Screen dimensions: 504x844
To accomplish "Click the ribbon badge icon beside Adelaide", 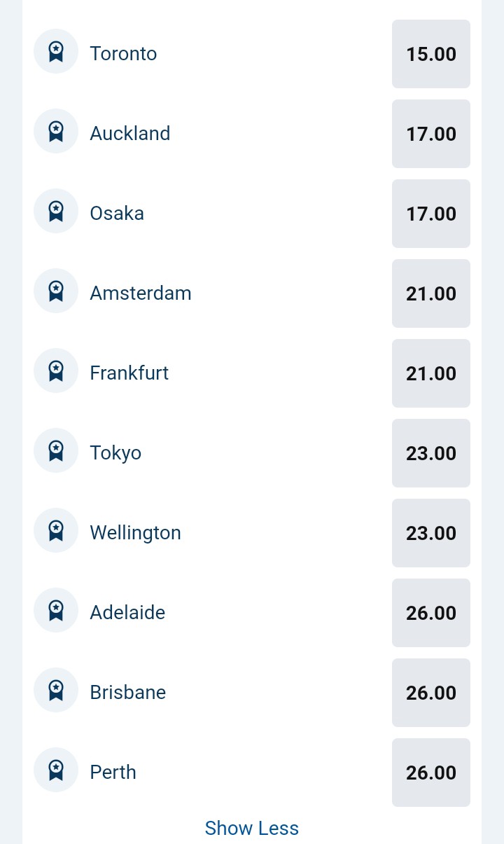I will [x=56, y=611].
